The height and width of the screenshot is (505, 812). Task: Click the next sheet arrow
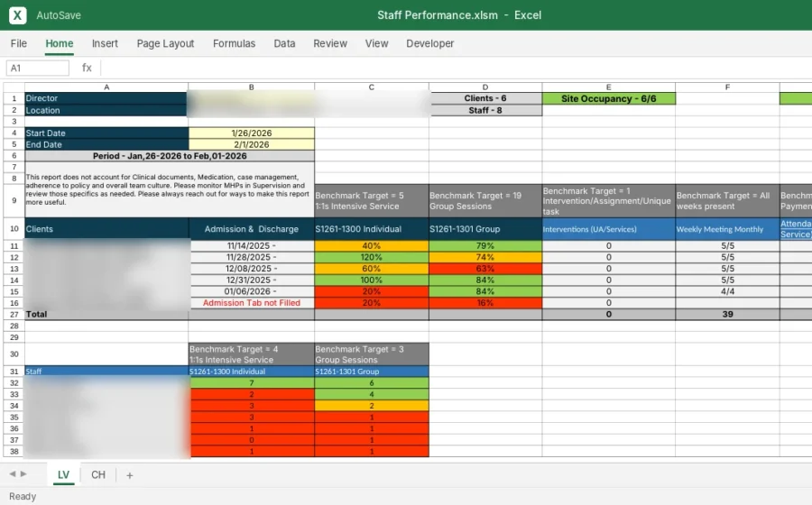click(23, 474)
